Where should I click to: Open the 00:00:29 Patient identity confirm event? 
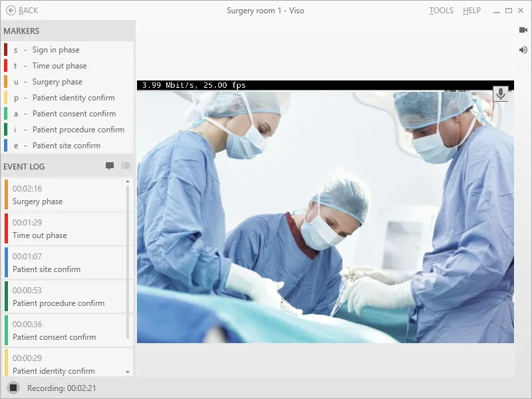coord(65,362)
